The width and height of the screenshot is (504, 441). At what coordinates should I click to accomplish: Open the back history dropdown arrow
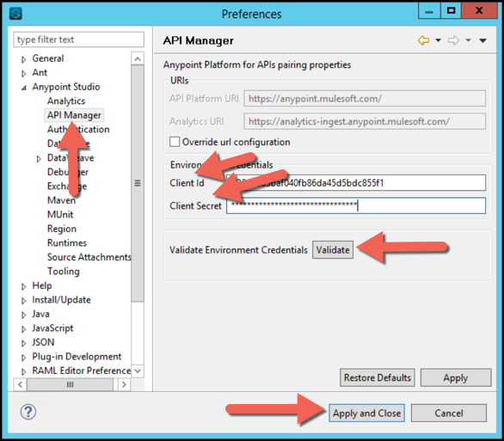438,40
